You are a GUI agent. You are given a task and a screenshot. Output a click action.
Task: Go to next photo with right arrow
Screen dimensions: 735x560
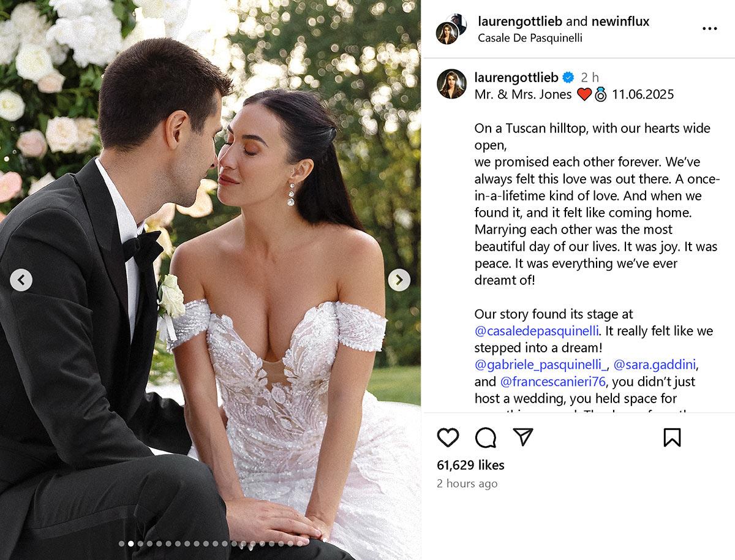[x=399, y=280]
